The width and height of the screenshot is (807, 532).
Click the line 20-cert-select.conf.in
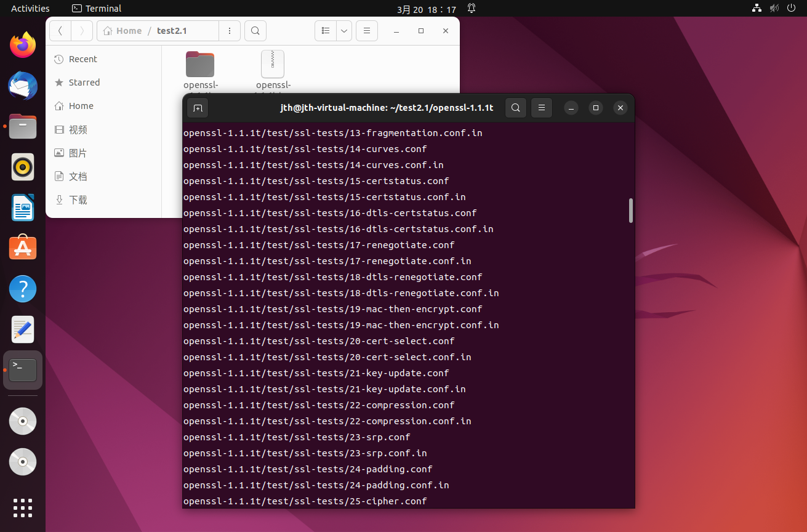[x=327, y=357]
